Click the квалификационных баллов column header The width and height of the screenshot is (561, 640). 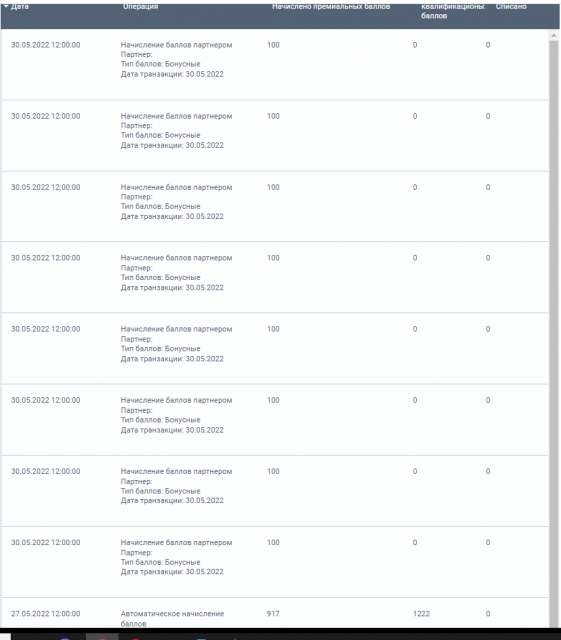click(x=453, y=11)
